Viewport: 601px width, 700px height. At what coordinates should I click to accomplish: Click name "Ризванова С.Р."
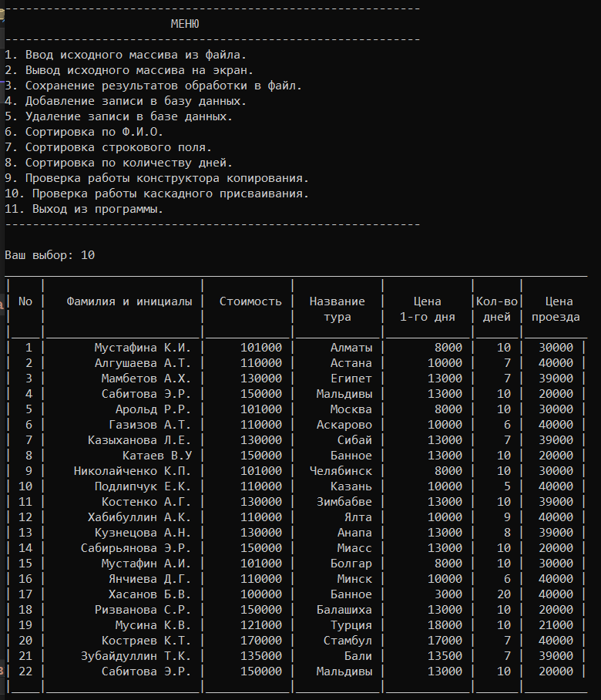coord(143,610)
